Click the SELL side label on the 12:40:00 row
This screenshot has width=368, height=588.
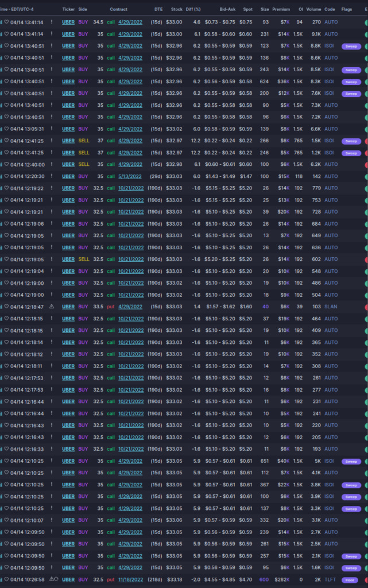tap(84, 164)
